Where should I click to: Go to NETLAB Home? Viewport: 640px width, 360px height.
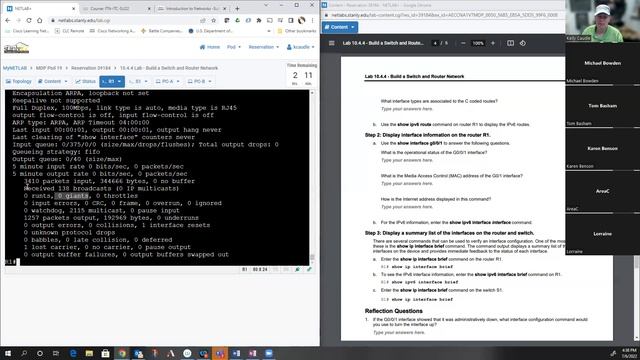210,47
